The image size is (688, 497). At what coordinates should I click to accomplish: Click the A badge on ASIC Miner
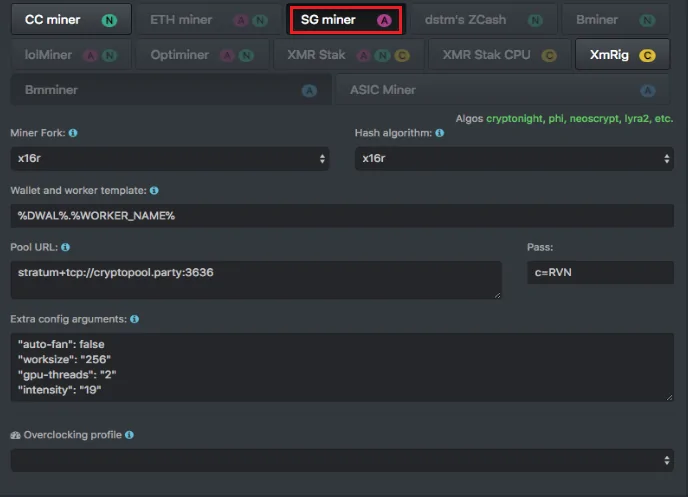pos(648,90)
